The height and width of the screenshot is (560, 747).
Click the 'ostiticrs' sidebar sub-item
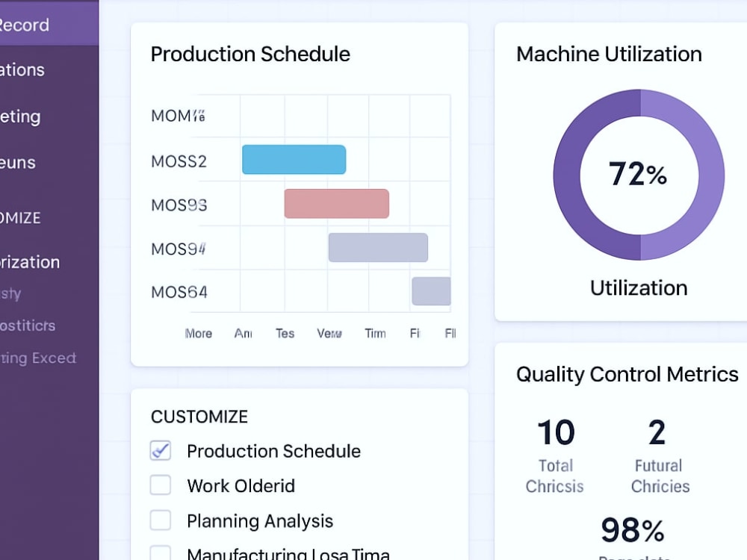[28, 326]
